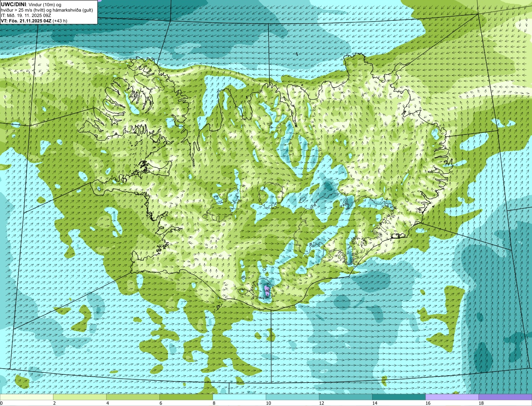This screenshot has width=532, height=406.
Task: Click the green 4–6 colorbar swatch
Action: coord(133,397)
